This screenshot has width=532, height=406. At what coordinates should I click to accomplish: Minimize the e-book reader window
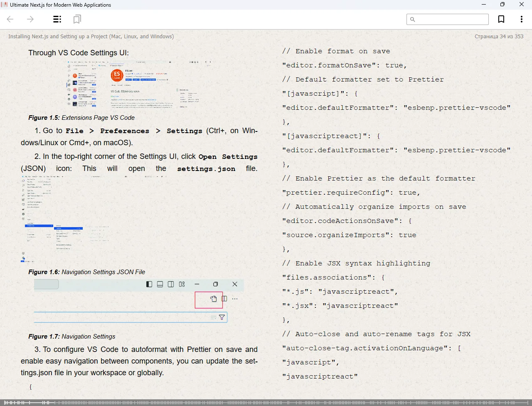click(484, 5)
